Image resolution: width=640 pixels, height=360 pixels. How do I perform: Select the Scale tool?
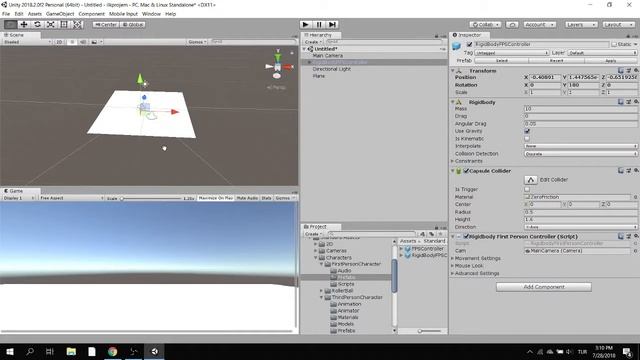coord(51,24)
